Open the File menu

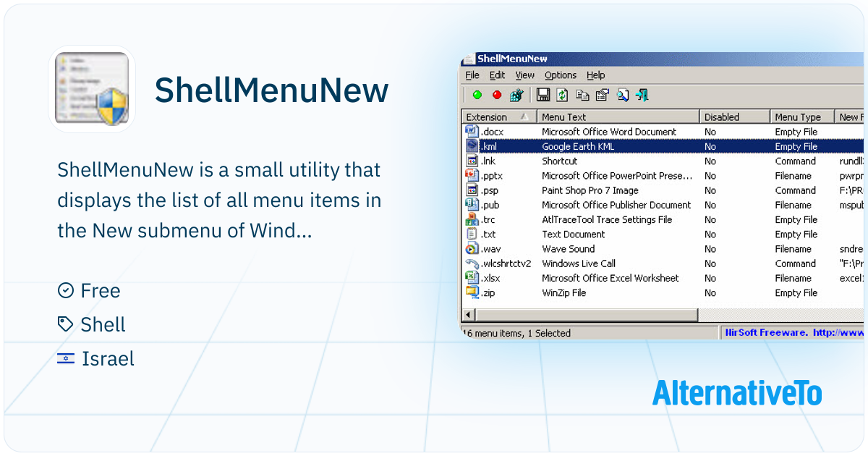point(472,75)
